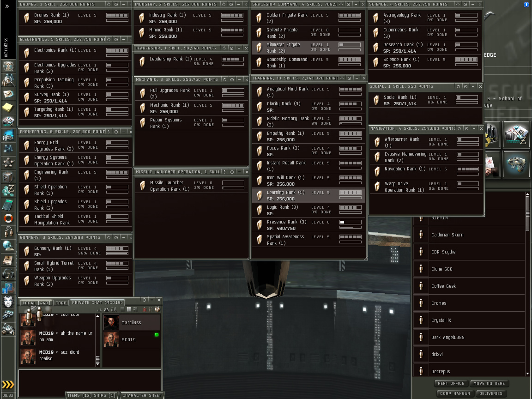Switch to the Corp chat tab
The image size is (532, 399).
coord(61,303)
